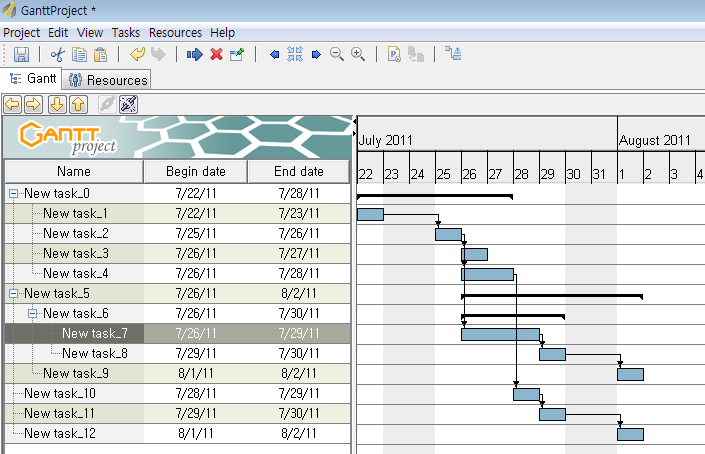Click New task_10 bar in chart
Image resolution: width=705 pixels, height=454 pixels.
[x=527, y=394]
